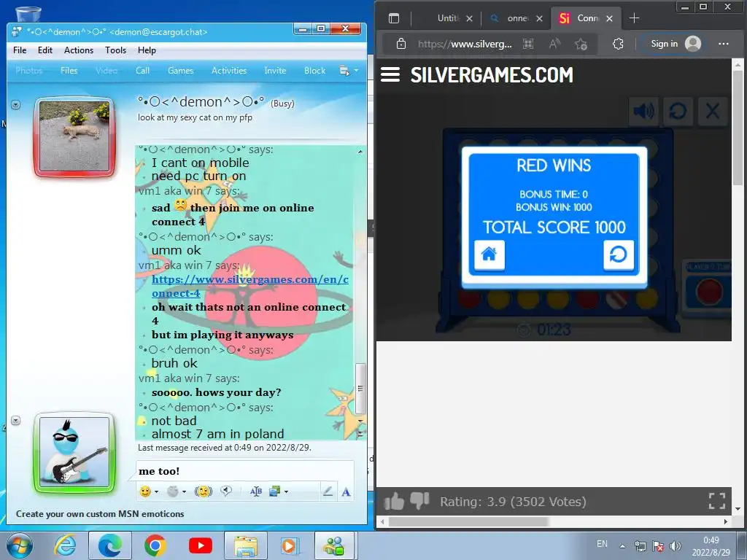The width and height of the screenshot is (747, 560).
Task: Expand the wink dropdown arrow
Action: click(185, 492)
